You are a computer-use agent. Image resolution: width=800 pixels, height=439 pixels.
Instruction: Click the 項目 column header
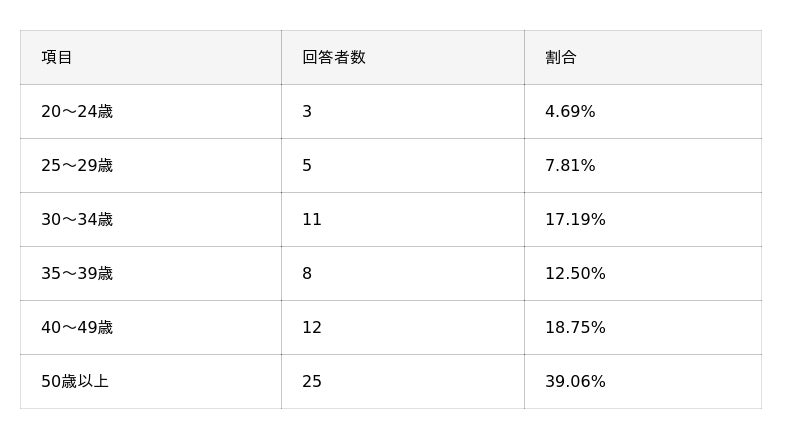point(57,58)
